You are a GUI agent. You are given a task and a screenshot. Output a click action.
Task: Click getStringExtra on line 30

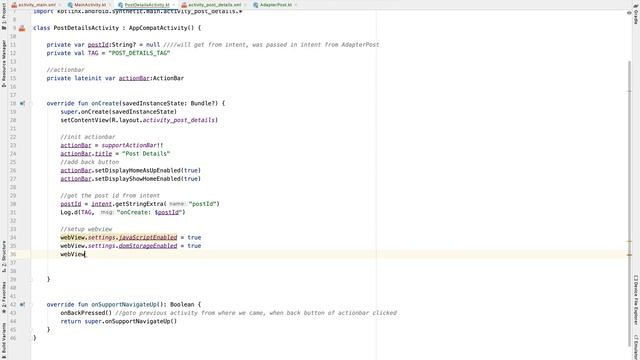139,204
